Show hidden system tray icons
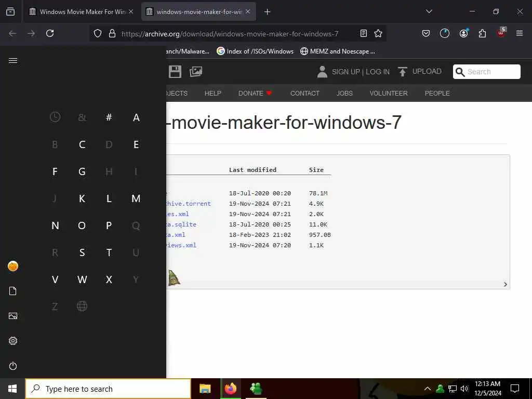 pos(428,389)
